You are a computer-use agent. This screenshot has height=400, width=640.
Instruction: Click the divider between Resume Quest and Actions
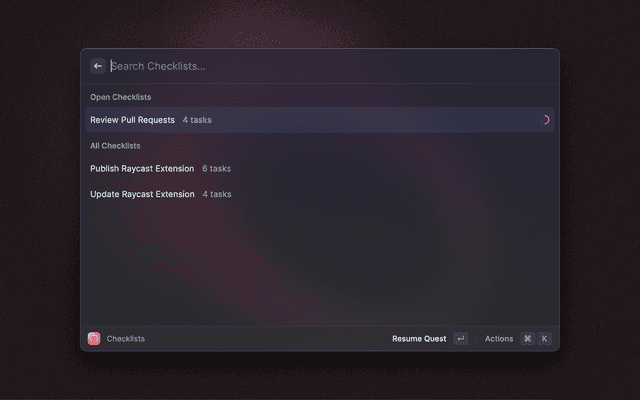pos(476,338)
